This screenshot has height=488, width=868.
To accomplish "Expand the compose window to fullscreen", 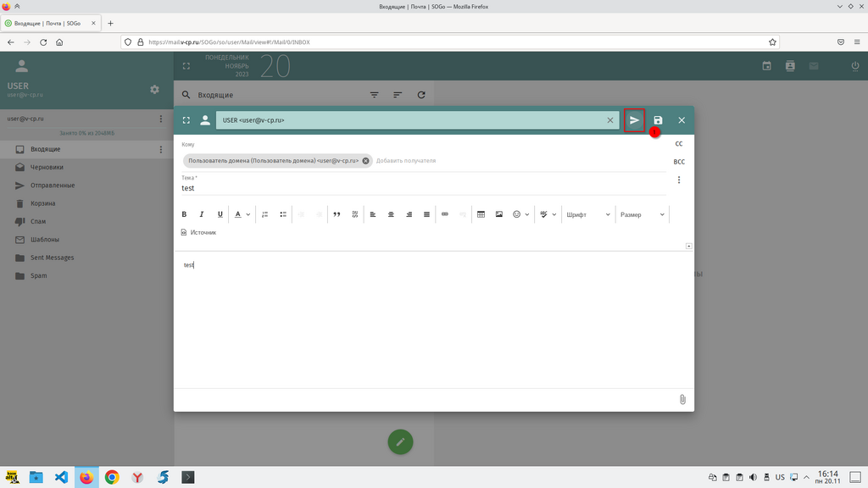I will coord(186,120).
